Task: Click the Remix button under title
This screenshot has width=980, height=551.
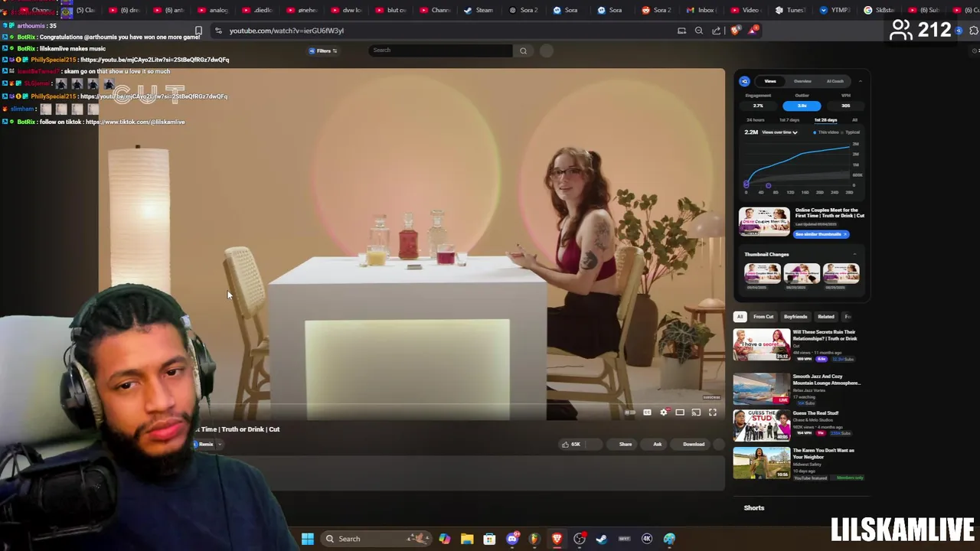Action: click(x=205, y=444)
